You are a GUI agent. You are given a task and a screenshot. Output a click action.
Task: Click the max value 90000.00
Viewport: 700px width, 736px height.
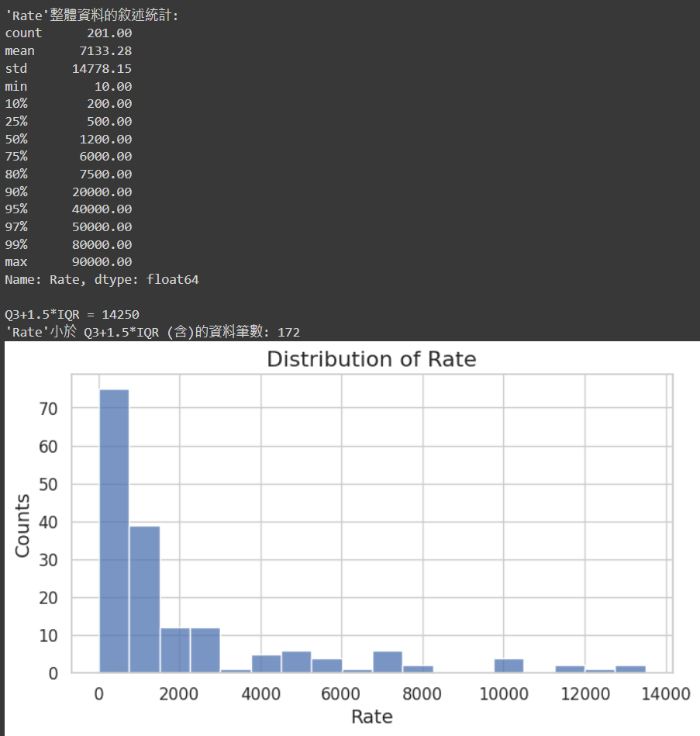tap(102, 262)
